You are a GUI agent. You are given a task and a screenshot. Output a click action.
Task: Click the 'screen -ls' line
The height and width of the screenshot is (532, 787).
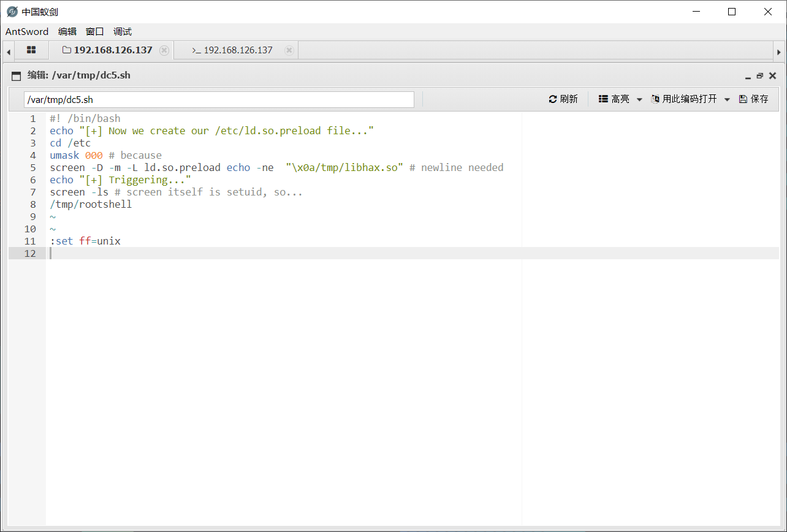click(x=177, y=192)
